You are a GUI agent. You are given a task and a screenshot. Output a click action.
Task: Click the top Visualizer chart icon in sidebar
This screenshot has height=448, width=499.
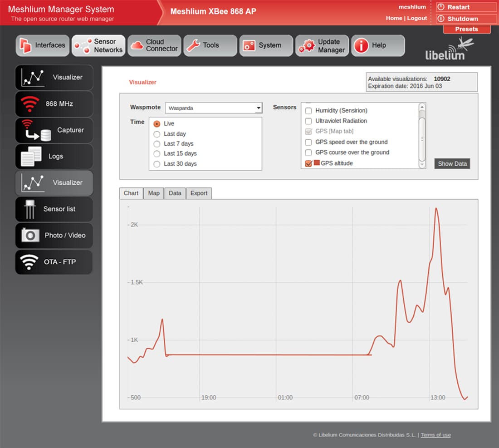click(33, 77)
